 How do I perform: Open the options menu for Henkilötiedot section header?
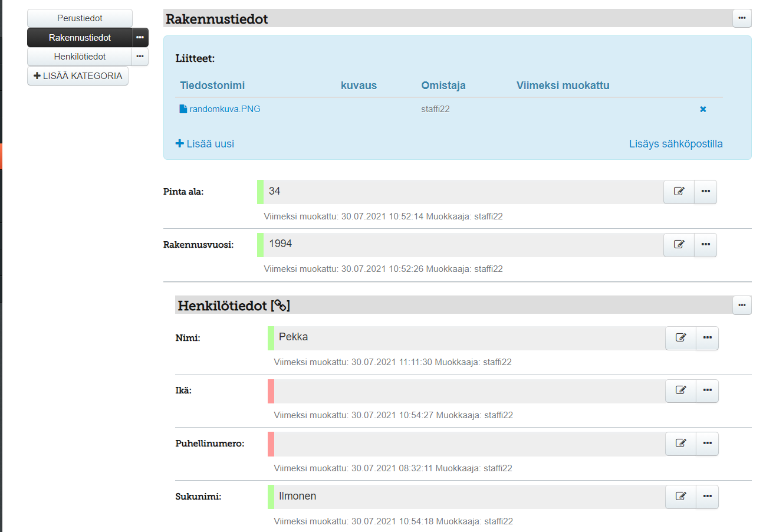742,305
